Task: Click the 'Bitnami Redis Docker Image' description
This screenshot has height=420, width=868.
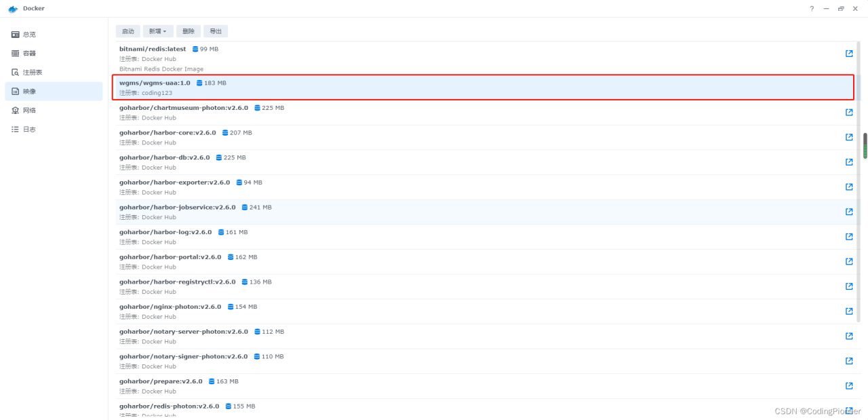Action: pyautogui.click(x=161, y=69)
